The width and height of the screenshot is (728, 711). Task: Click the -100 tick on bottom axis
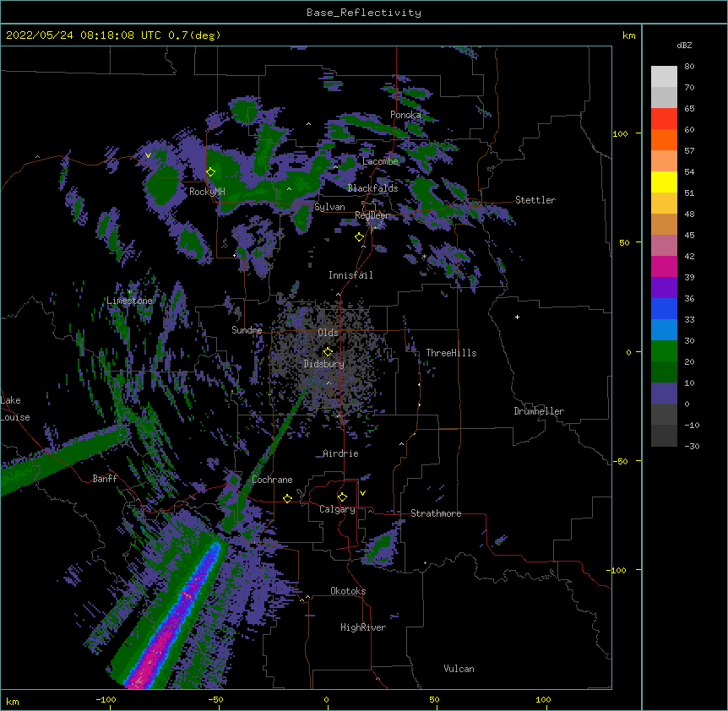[106, 699]
